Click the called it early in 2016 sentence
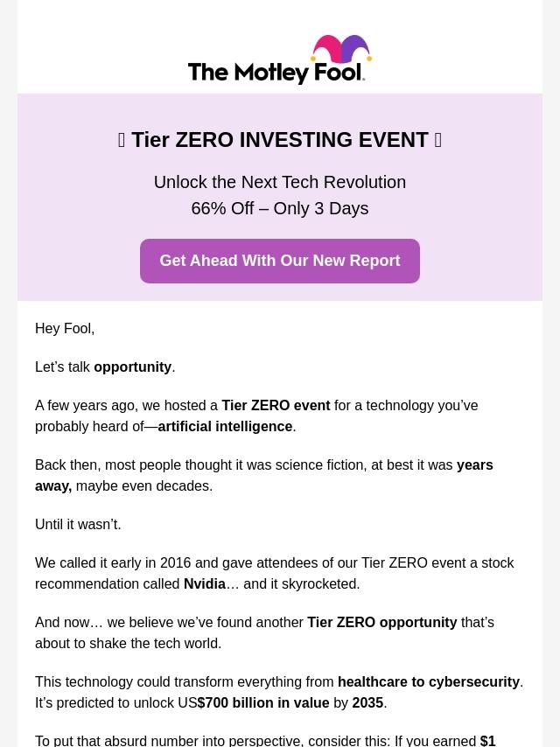The image size is (560, 747). pyautogui.click(x=275, y=574)
